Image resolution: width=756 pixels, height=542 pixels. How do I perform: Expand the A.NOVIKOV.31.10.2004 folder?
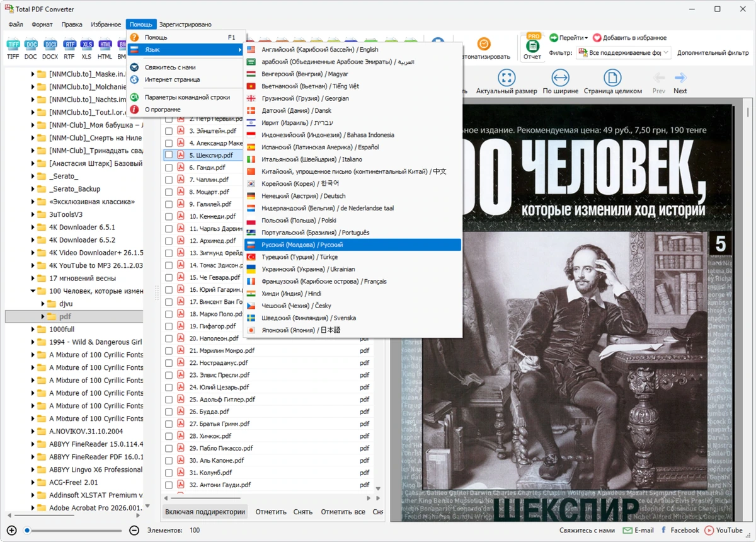[33, 432]
